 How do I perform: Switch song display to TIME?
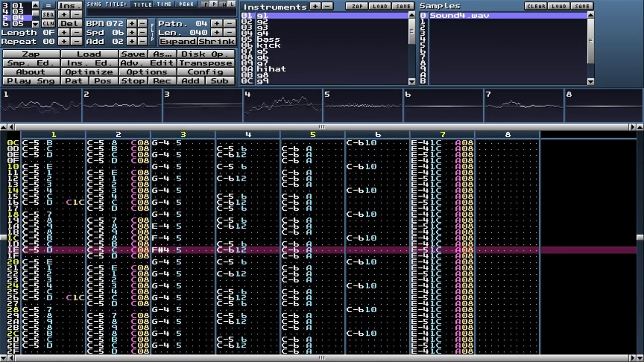click(164, 4)
